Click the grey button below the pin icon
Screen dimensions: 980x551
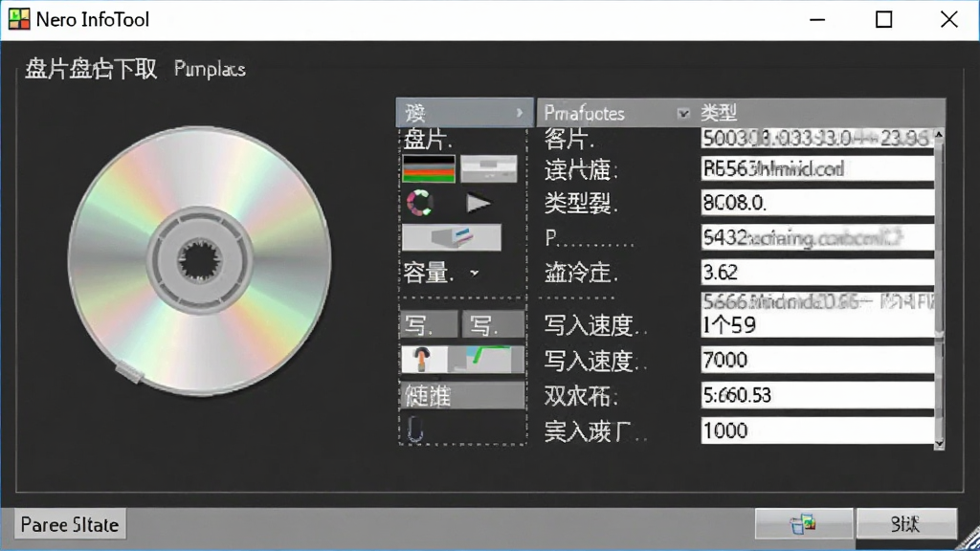pyautogui.click(x=462, y=395)
